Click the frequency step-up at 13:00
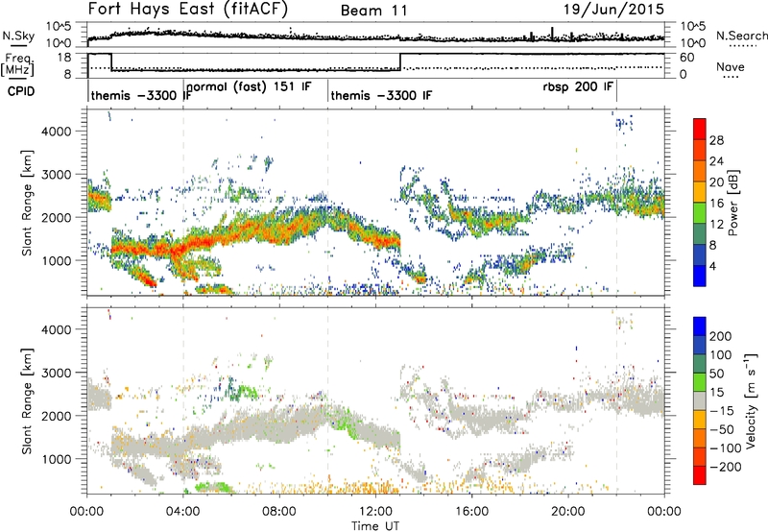The height and width of the screenshot is (532, 768). (x=400, y=61)
